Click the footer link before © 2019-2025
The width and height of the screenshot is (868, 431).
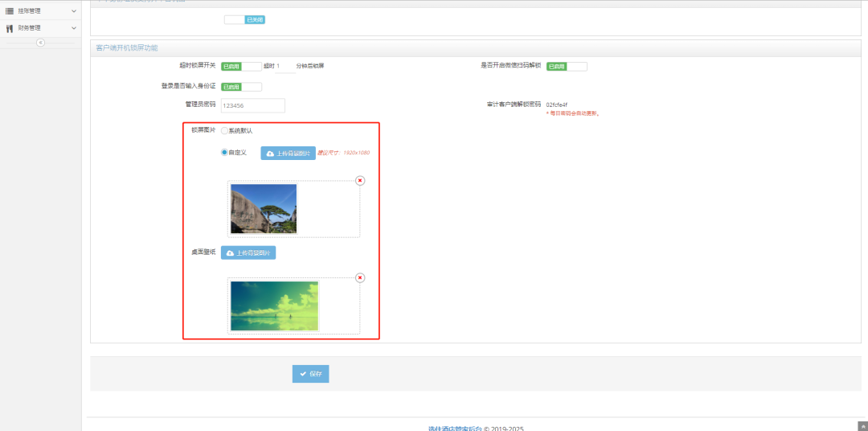455,429
